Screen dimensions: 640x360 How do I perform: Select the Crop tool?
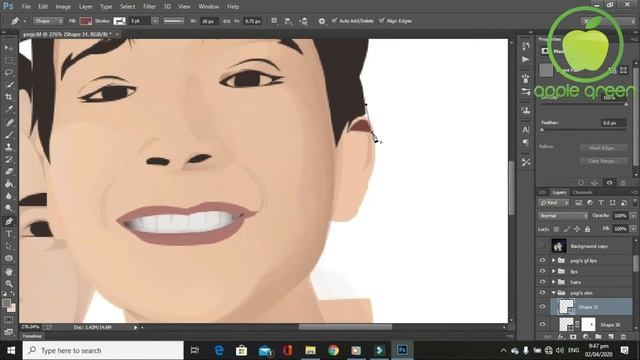tap(9, 97)
